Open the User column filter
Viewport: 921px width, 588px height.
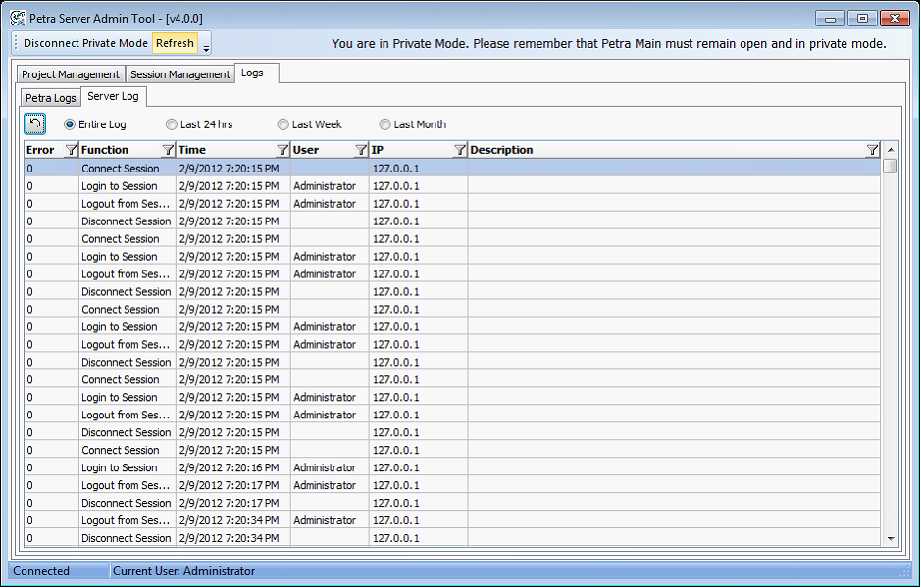(x=361, y=150)
